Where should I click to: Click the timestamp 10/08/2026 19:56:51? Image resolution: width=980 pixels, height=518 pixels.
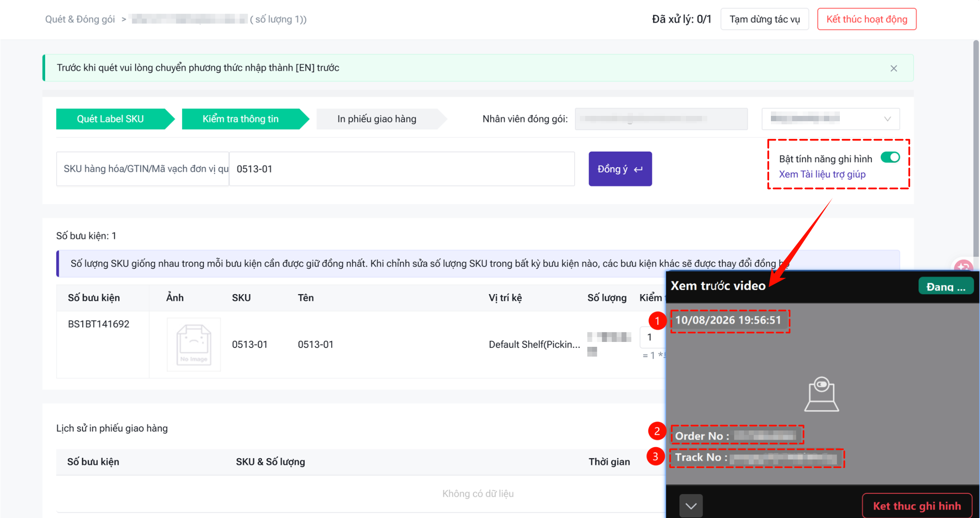tap(728, 320)
